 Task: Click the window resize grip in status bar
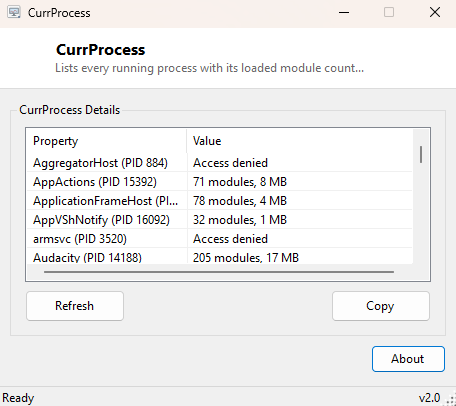pos(451,400)
